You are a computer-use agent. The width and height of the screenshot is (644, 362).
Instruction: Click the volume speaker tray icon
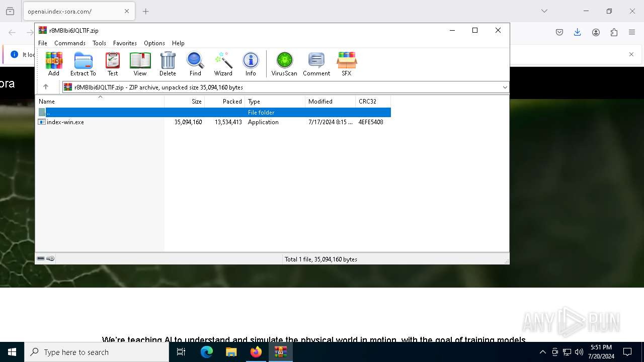tap(579, 352)
